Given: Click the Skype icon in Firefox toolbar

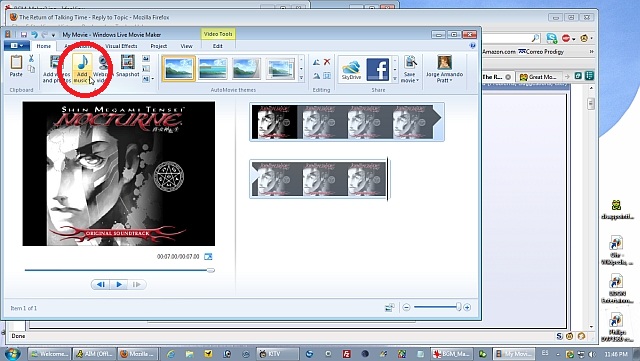Looking at the screenshot, I should tap(552, 38).
